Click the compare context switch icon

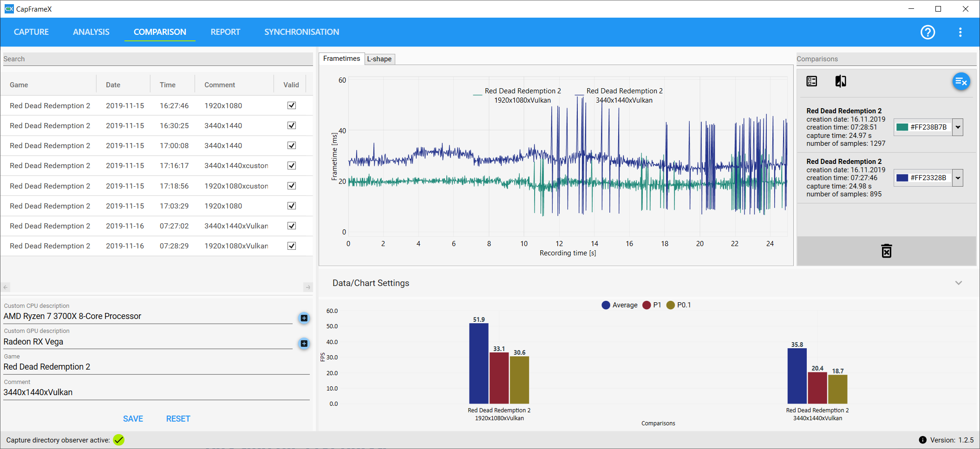[x=840, y=81]
